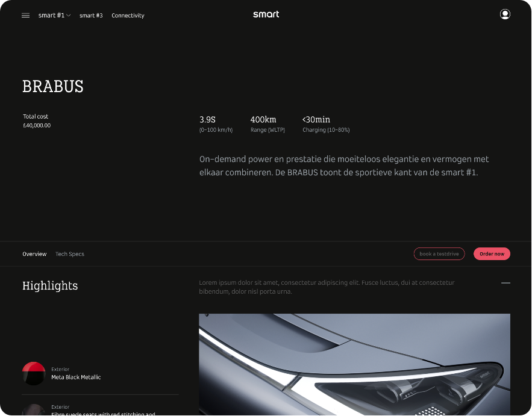Click the Highlights section title

(50, 285)
